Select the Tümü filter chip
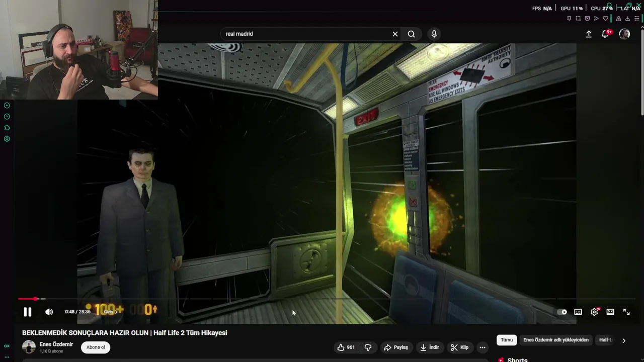Screen dimensions: 644x362 click(507, 340)
